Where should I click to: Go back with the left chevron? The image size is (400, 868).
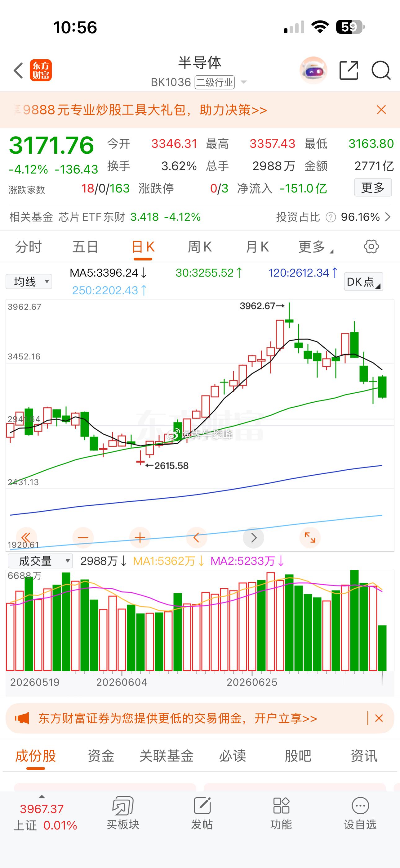pos(18,70)
